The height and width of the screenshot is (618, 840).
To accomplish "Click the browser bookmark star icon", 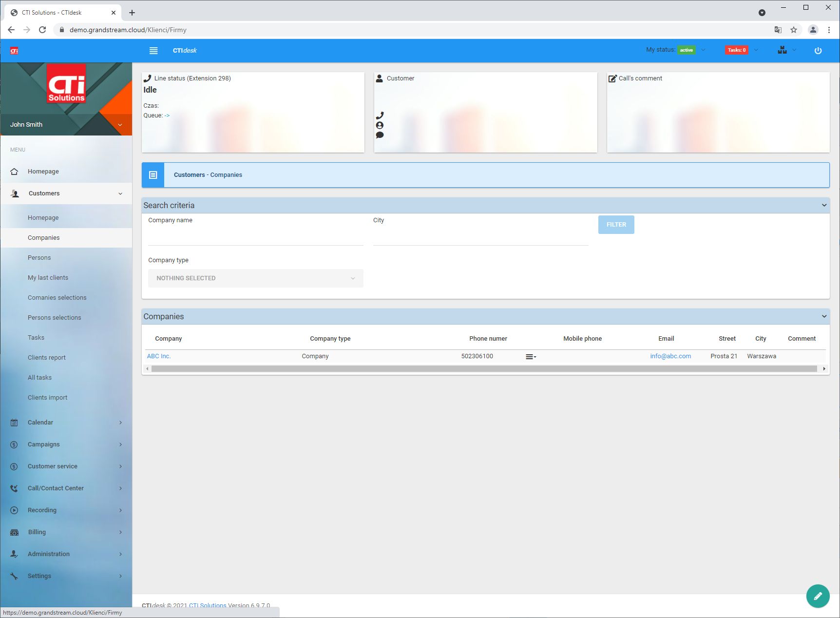I will [x=794, y=30].
